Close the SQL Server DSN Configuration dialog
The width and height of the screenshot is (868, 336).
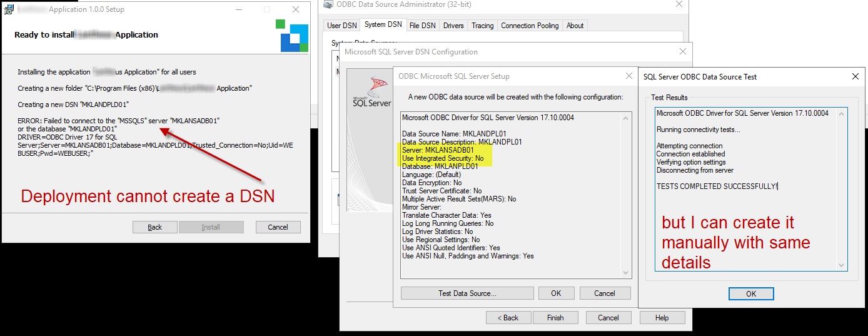[683, 52]
